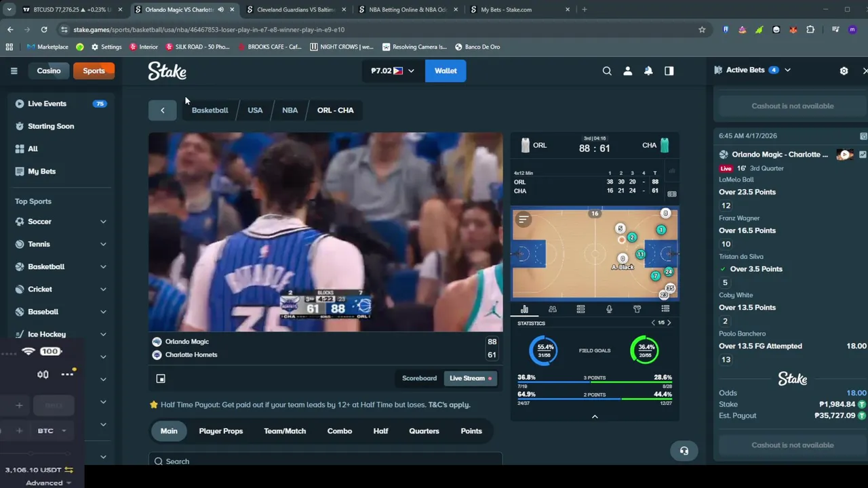
Task: Go back with the breadcrumb arrow
Action: pos(162,110)
